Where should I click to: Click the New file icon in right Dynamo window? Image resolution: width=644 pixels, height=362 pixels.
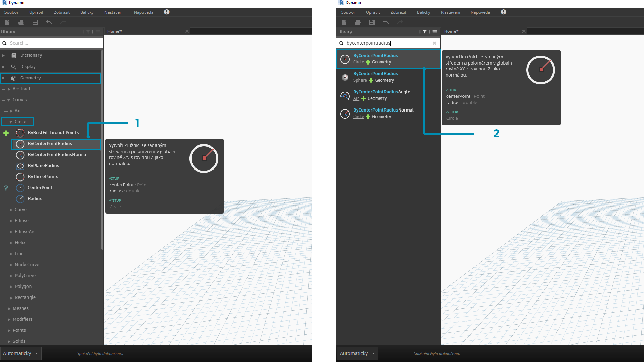coord(344,22)
